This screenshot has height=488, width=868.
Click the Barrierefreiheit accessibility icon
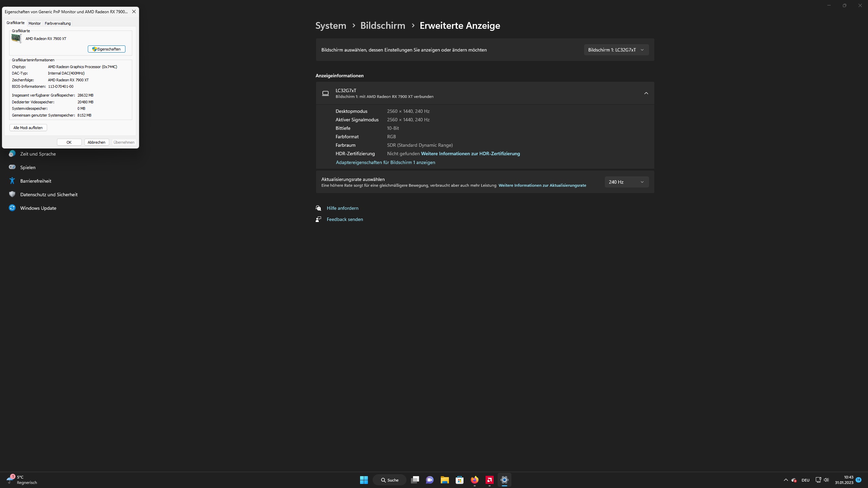[x=12, y=181]
